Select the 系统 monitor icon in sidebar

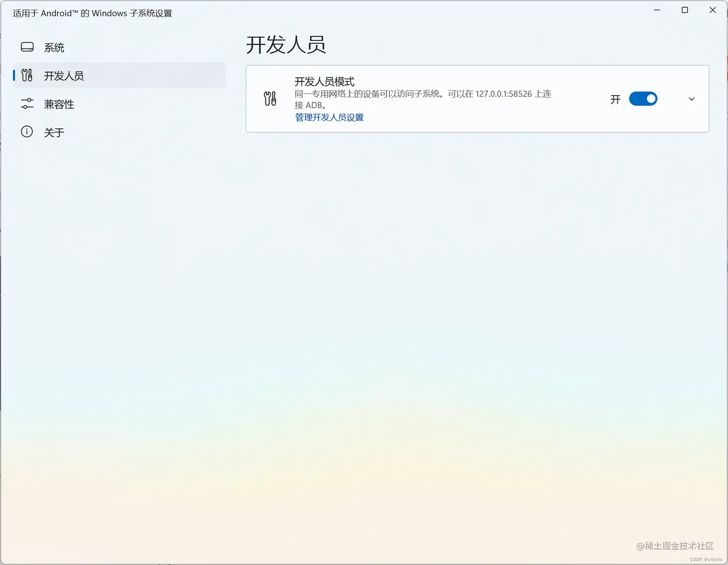(x=27, y=47)
